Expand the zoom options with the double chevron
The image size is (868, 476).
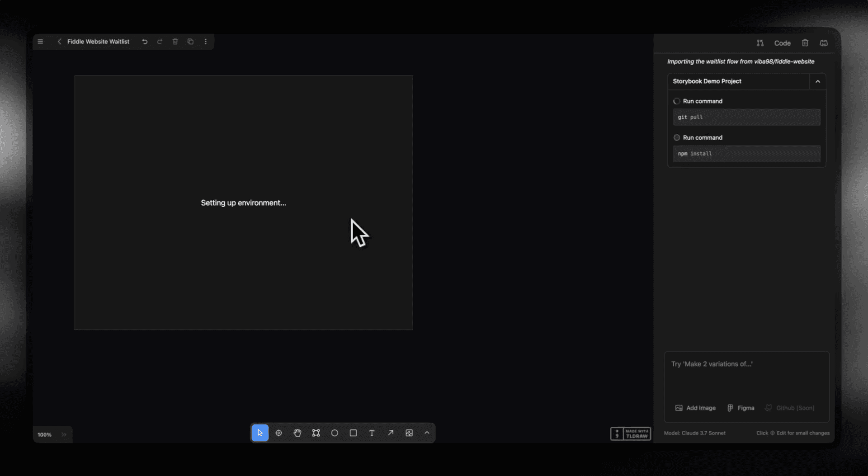(x=64, y=434)
